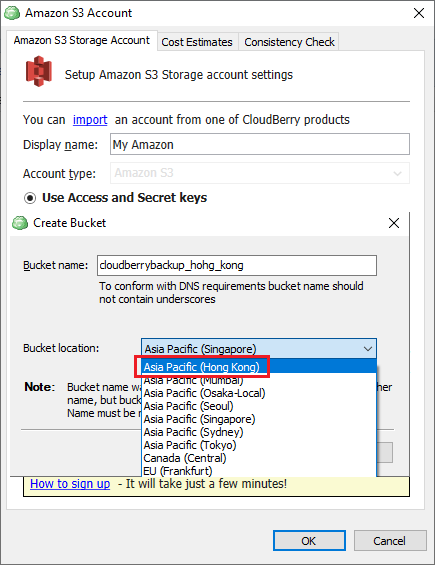Confirm with the OK button
This screenshot has height=565, width=435.
[x=309, y=540]
